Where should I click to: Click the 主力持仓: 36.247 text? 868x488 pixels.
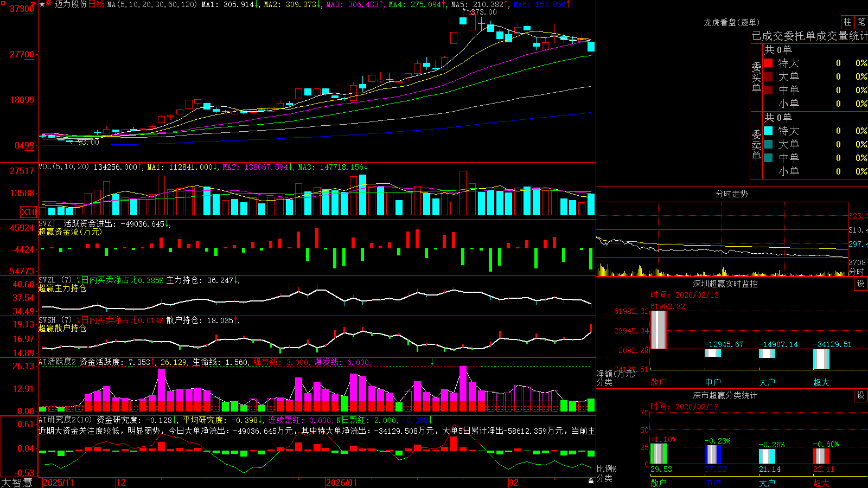200,280
